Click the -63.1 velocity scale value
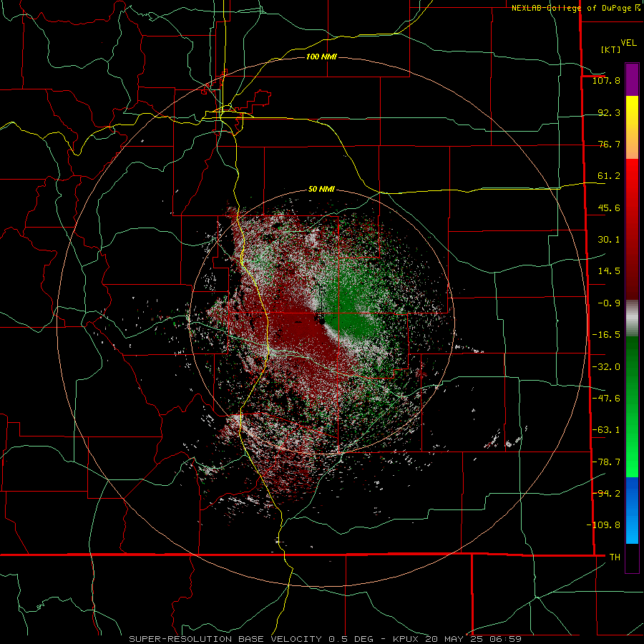Screen dimensions: 644x644 tap(606, 430)
